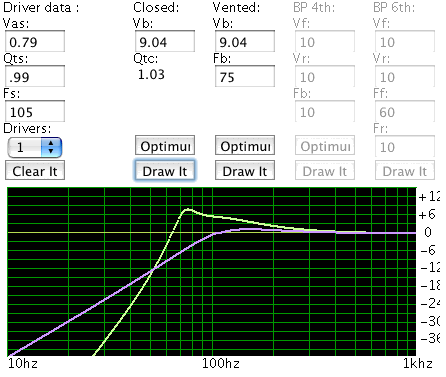Click the BP 4th Fb field
The width and height of the screenshot is (446, 377).
pos(325,111)
